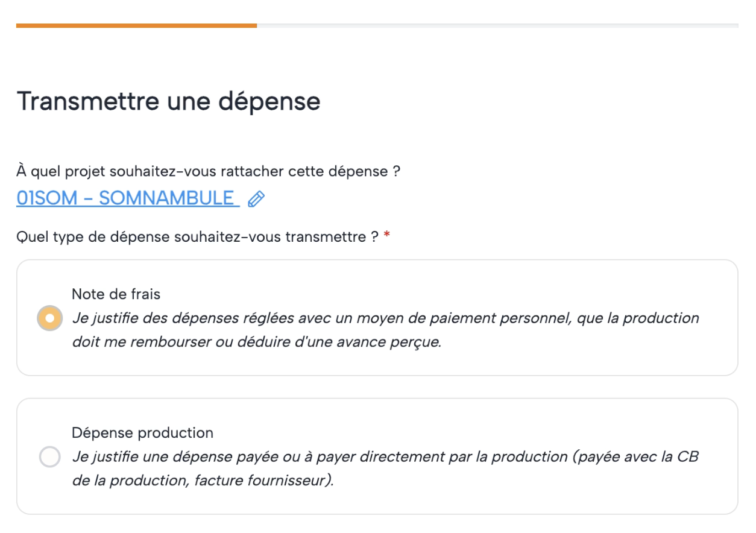756x533 pixels.
Task: Click the orange filled part of progress bar
Action: pos(136,26)
